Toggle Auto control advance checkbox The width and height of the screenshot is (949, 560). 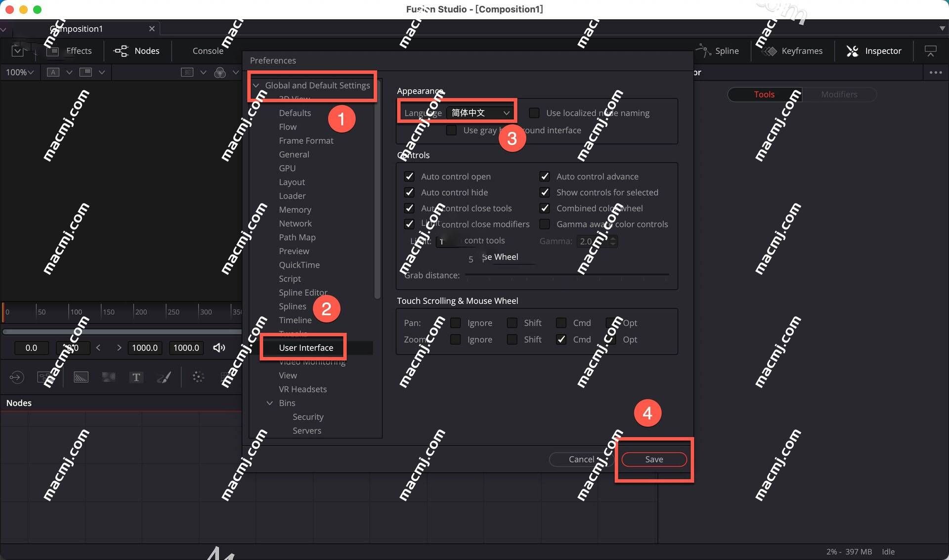[544, 176]
